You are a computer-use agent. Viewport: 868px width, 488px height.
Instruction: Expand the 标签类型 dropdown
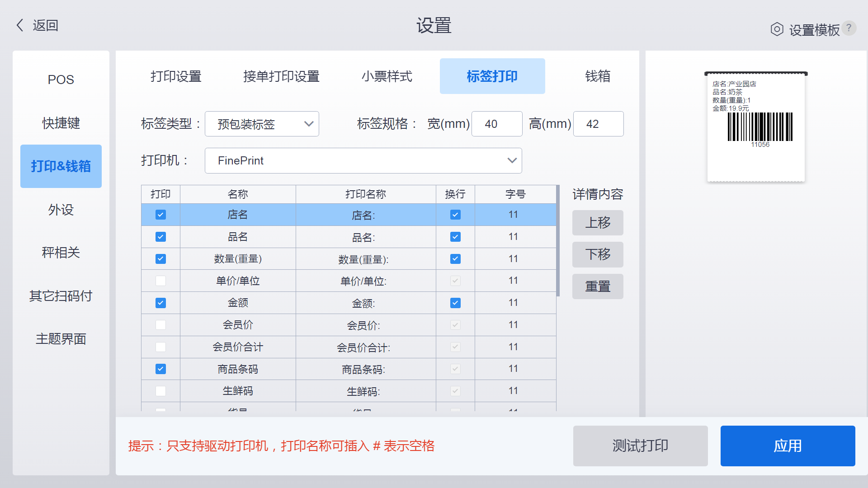(x=262, y=124)
